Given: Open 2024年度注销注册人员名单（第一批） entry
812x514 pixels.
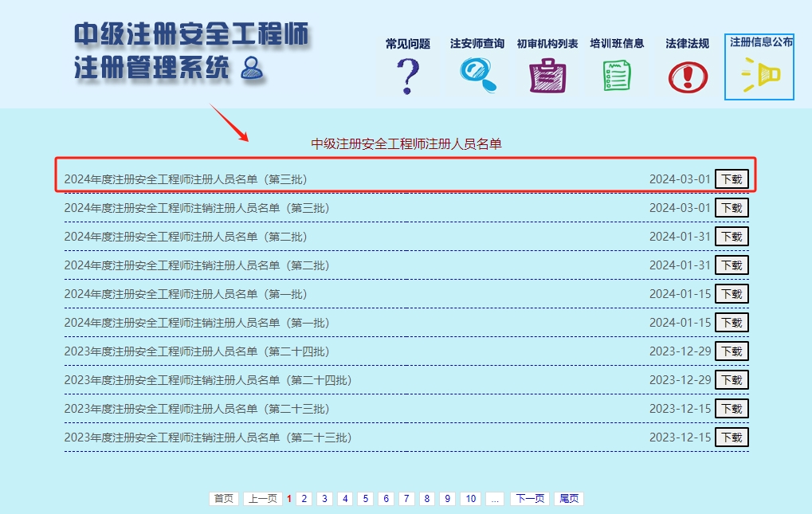Looking at the screenshot, I should coord(197,323).
